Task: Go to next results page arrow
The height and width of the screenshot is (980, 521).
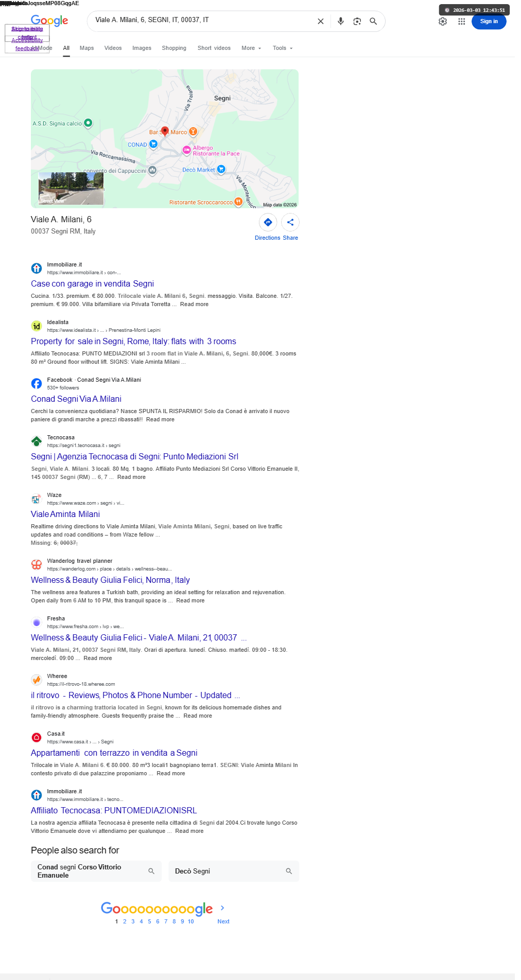Action: 222,908
